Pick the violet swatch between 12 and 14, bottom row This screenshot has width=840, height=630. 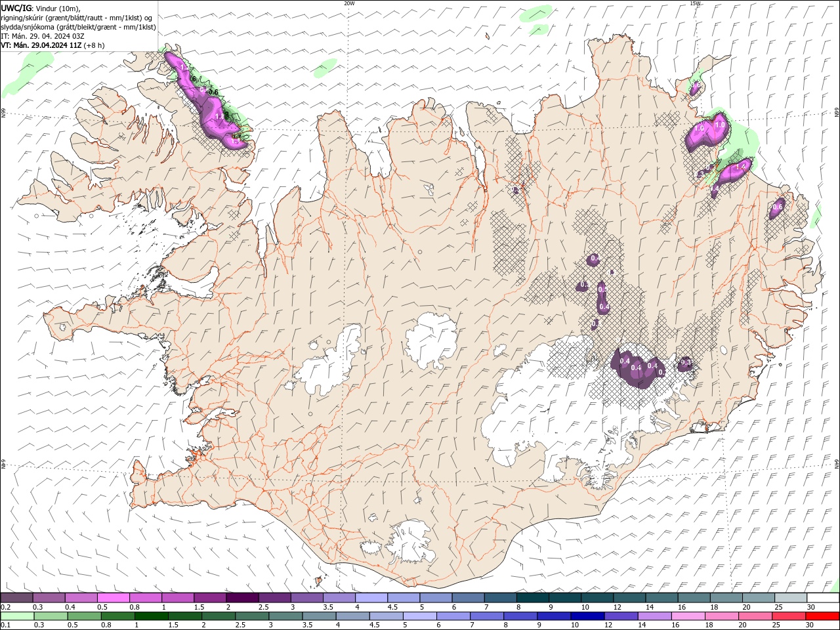tap(620, 616)
